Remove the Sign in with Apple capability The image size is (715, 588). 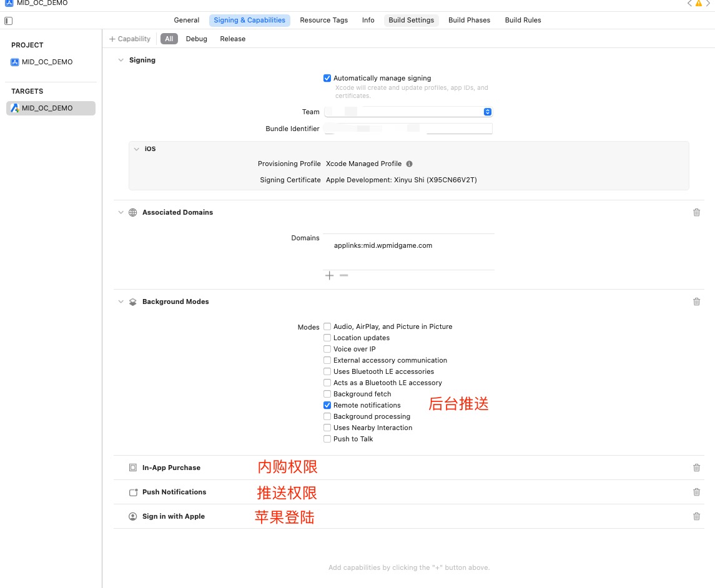tap(696, 516)
